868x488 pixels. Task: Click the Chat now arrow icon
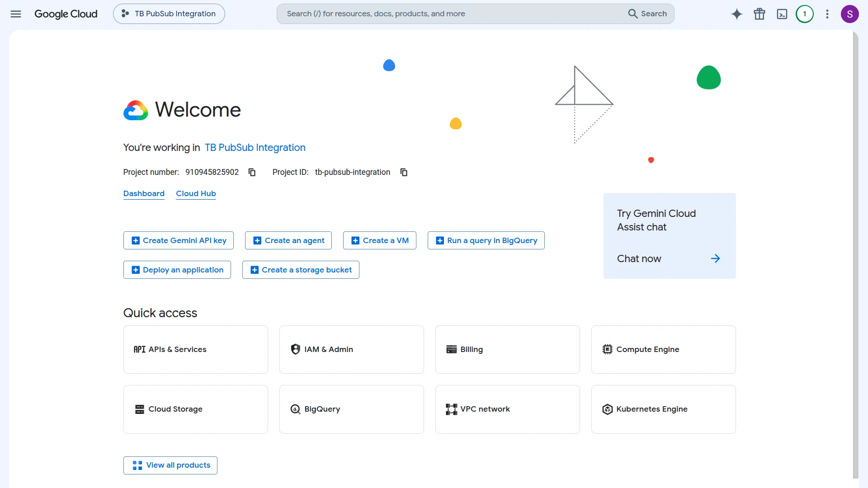(x=715, y=259)
